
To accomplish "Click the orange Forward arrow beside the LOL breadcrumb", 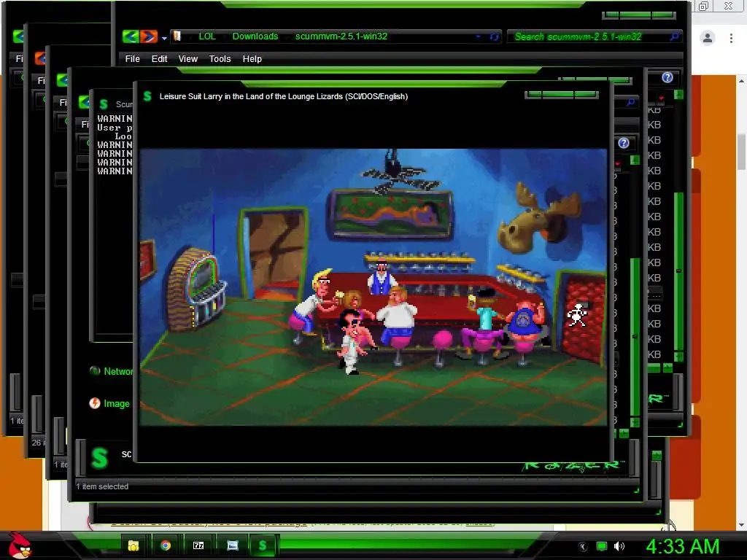I will 149,36.
